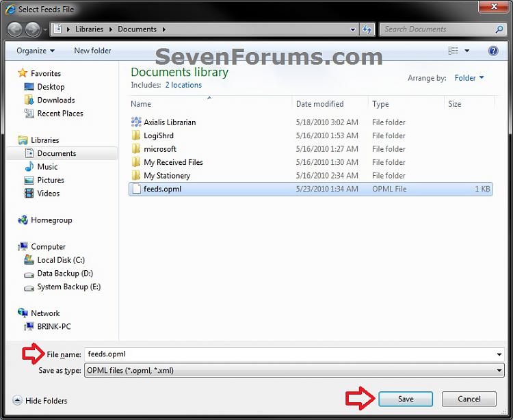This screenshot has height=420, width=513.
Task: Open the Save as type dropdown
Action: pyautogui.click(x=294, y=371)
